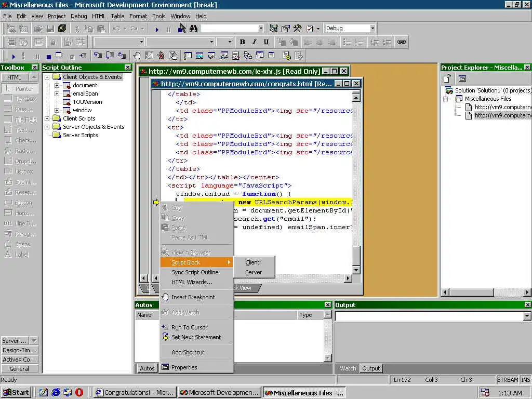Toggle Italic formatting
The image size is (532, 399).
point(254,42)
